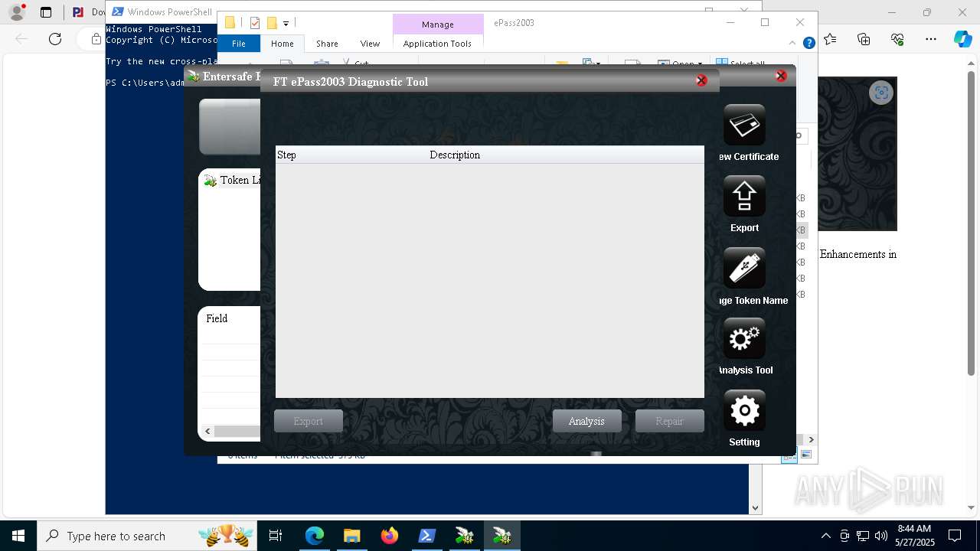Click the new folder icon in Explorer quick access
980x551 pixels.
(272, 23)
